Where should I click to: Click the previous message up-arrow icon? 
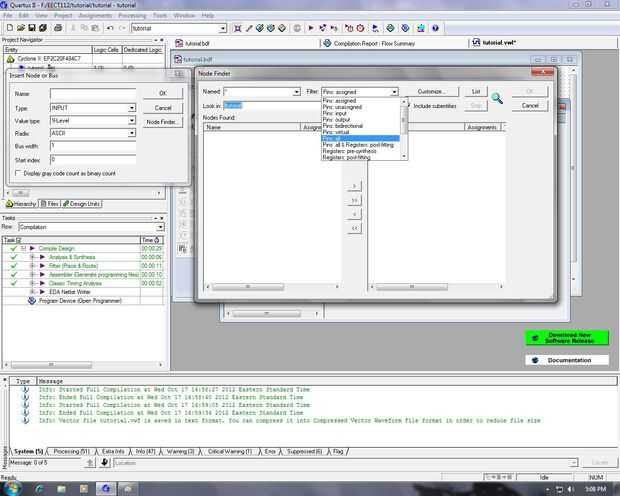point(90,462)
